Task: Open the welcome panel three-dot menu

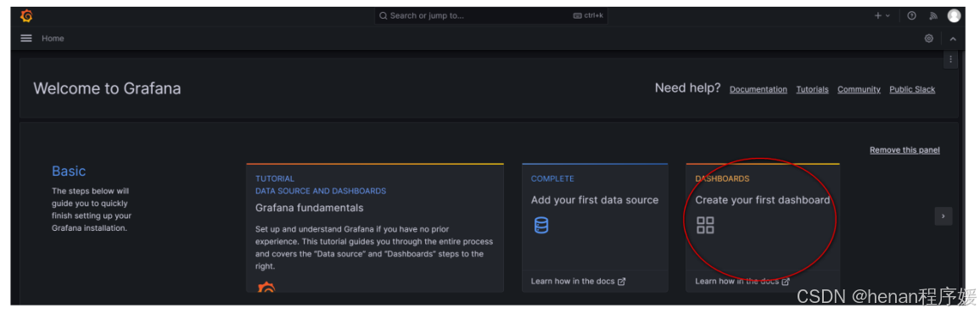Action: click(950, 59)
